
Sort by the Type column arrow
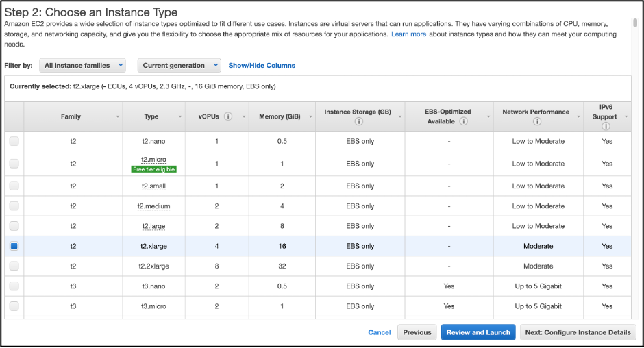coord(180,116)
